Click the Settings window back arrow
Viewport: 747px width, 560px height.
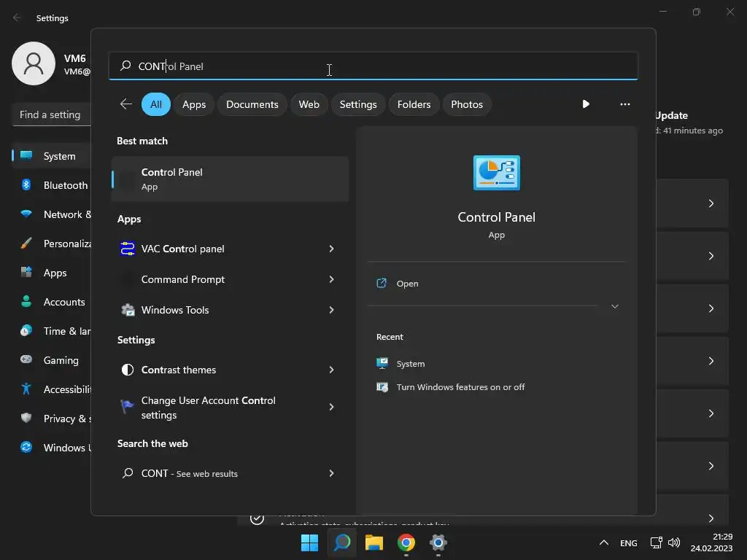17,17
